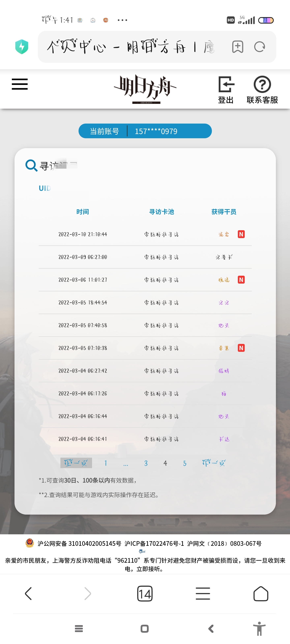This screenshot has height=644, width=290.
Task: Tap the 获得干员 column header
Action: click(224, 212)
